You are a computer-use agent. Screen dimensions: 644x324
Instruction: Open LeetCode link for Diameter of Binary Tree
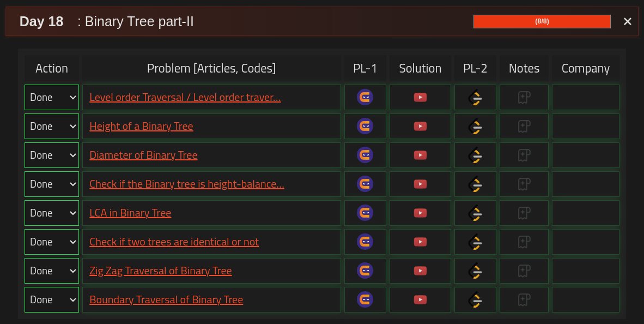(x=475, y=155)
